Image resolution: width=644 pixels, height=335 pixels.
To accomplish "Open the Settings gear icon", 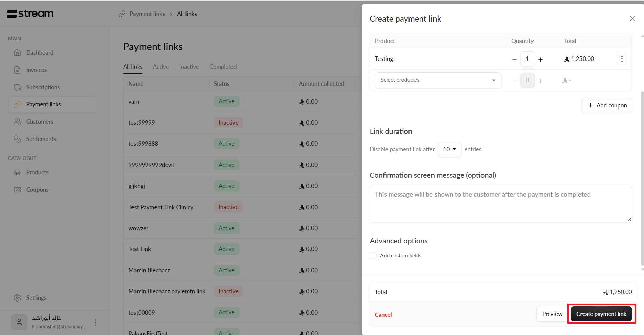I will [x=17, y=298].
